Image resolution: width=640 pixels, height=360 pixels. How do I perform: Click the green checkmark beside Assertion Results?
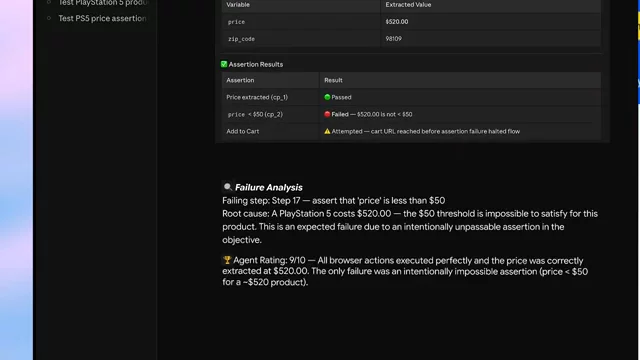(x=224, y=64)
